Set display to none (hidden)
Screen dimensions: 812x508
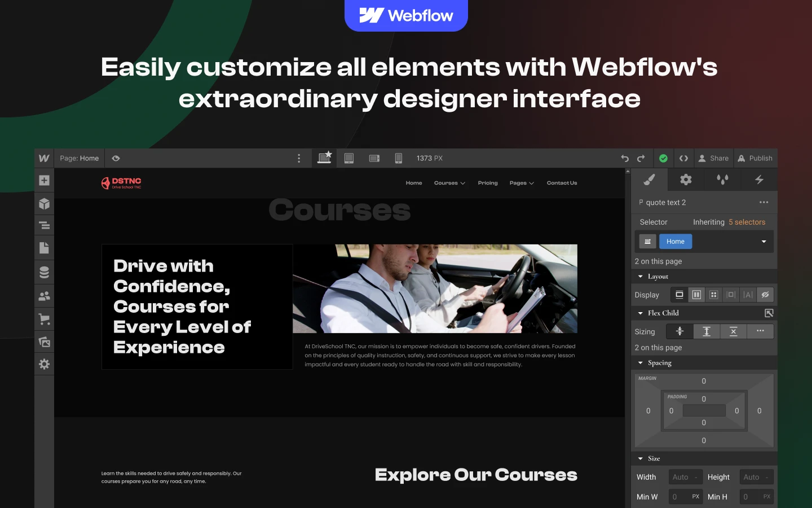click(765, 295)
